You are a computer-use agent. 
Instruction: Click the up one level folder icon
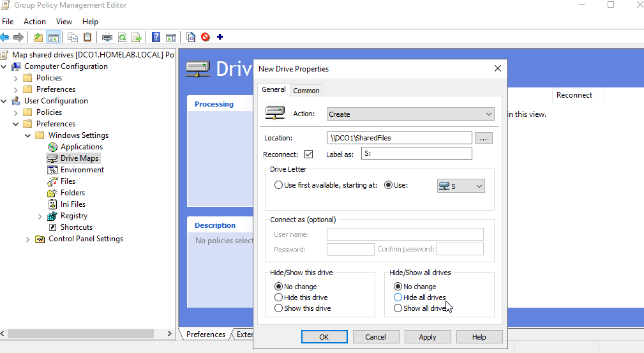click(38, 38)
